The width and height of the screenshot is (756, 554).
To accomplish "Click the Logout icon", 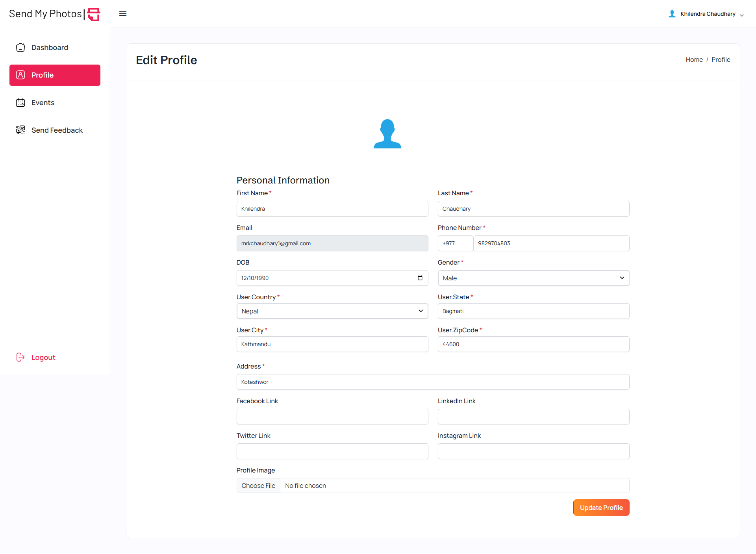I will [x=20, y=357].
